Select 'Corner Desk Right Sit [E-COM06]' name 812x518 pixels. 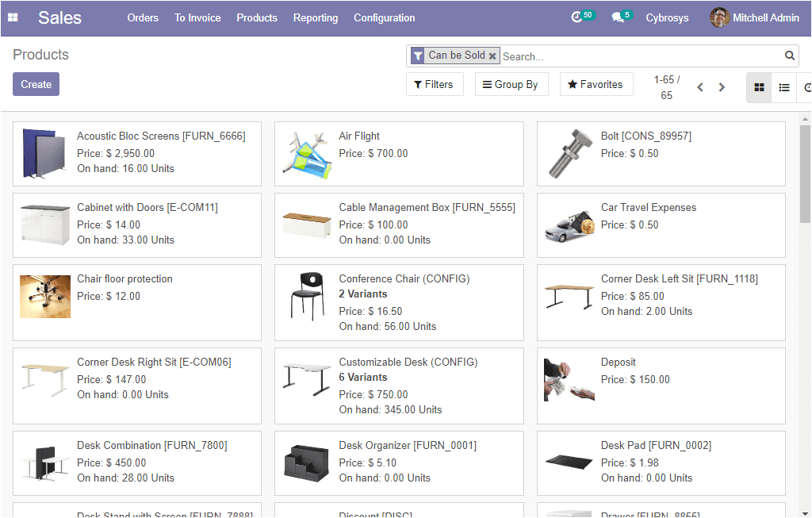point(155,362)
